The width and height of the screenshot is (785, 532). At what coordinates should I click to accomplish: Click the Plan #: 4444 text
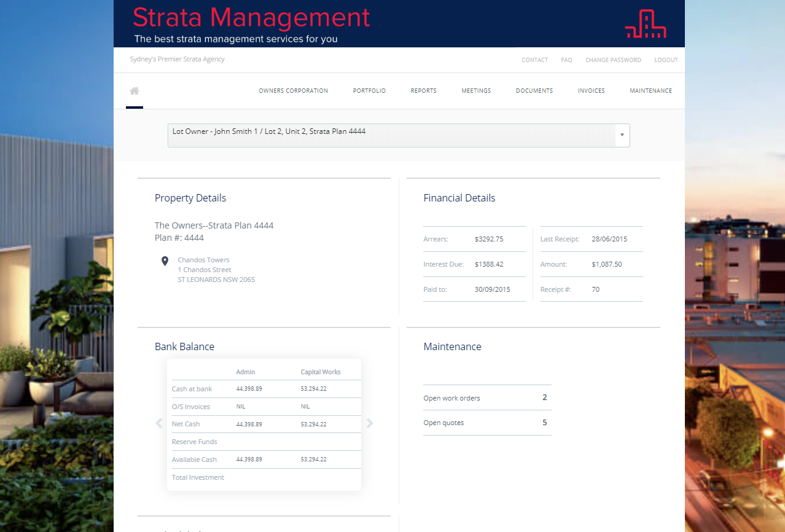[179, 238]
